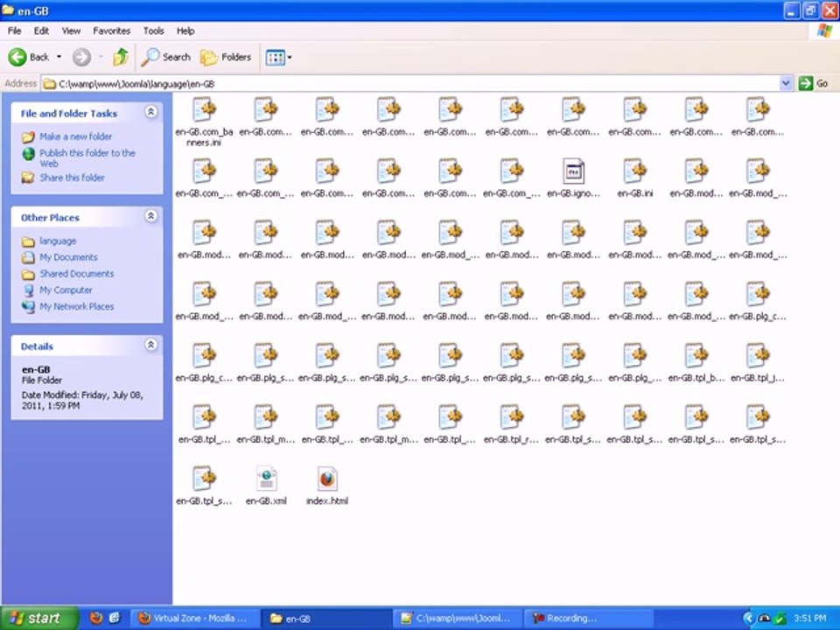Click the Views toolbar icon
840x630 pixels.
click(276, 58)
